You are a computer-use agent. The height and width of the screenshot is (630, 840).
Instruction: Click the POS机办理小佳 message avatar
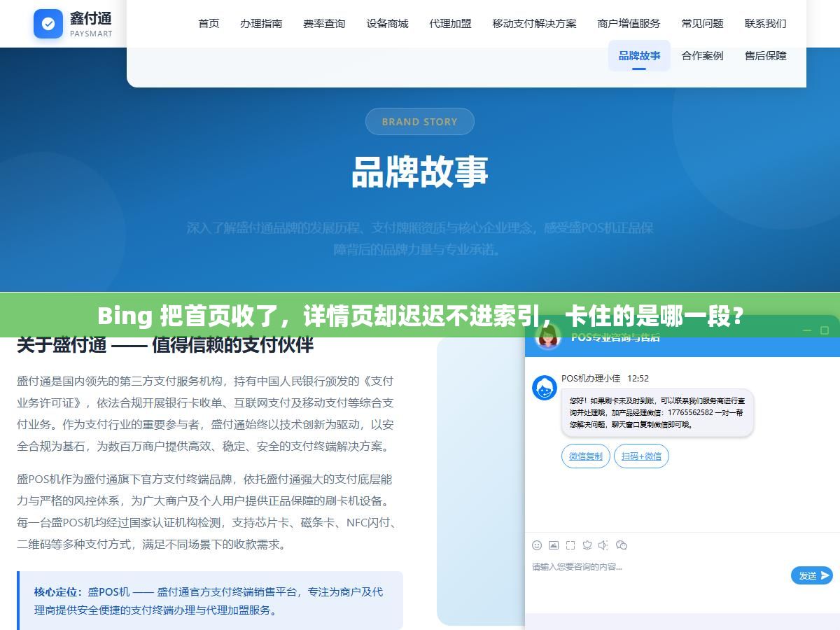[545, 387]
